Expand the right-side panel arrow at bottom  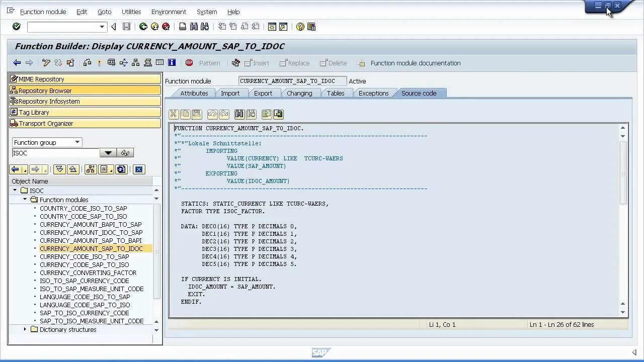[x=634, y=352]
